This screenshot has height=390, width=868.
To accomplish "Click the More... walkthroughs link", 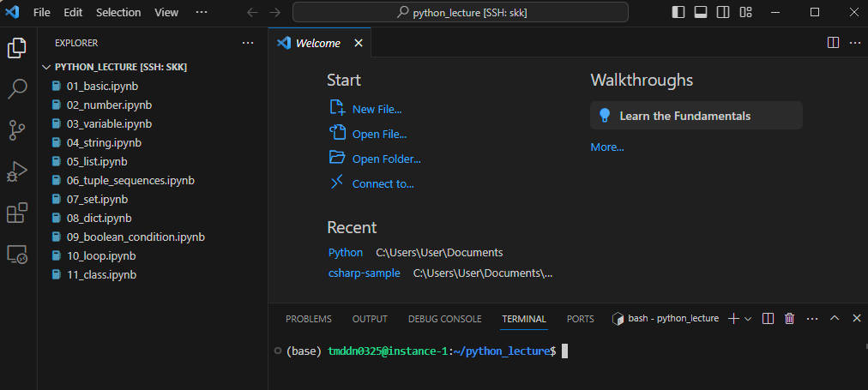I will click(x=606, y=147).
